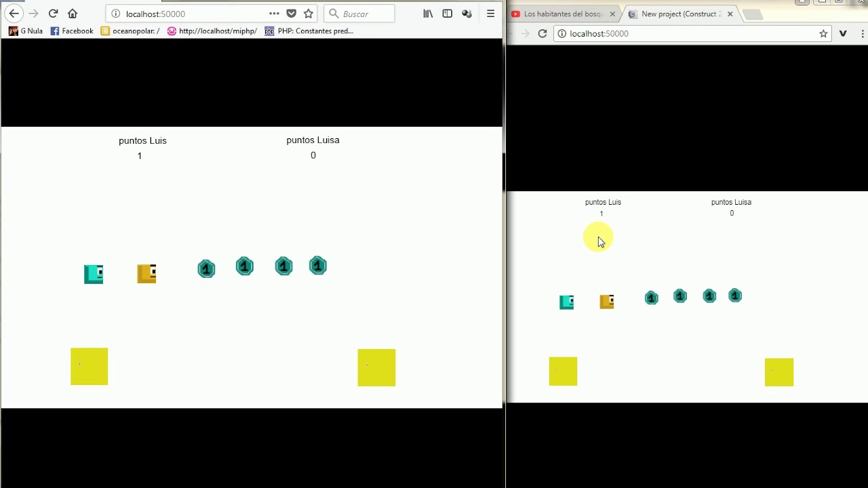Click cyan player character in Firefox game

coord(94,274)
